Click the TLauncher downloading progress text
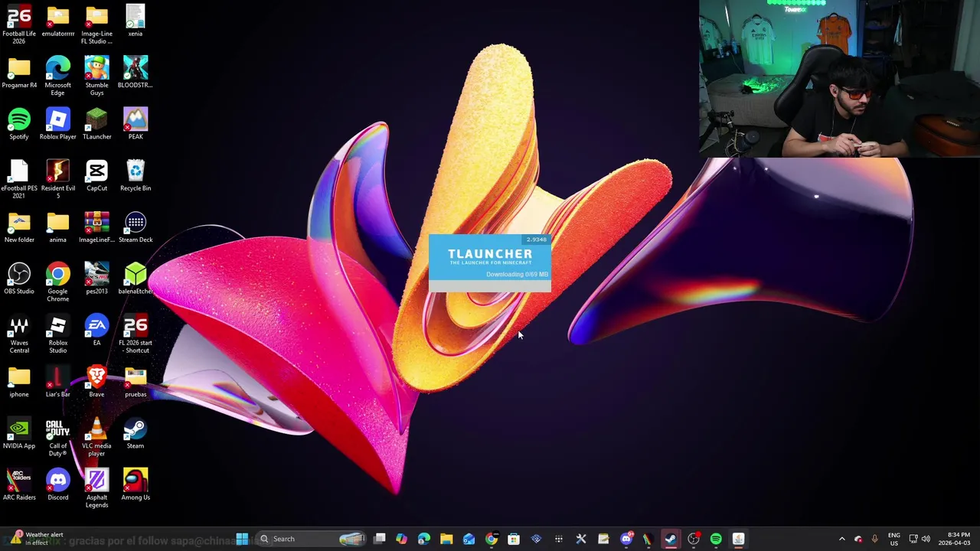Screen dimensions: 980x551 (517, 274)
